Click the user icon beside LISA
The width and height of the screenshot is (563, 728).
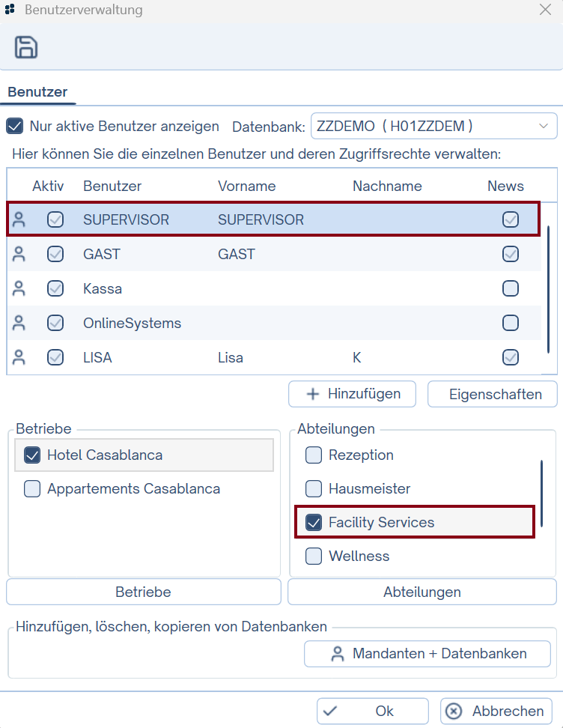click(x=19, y=358)
